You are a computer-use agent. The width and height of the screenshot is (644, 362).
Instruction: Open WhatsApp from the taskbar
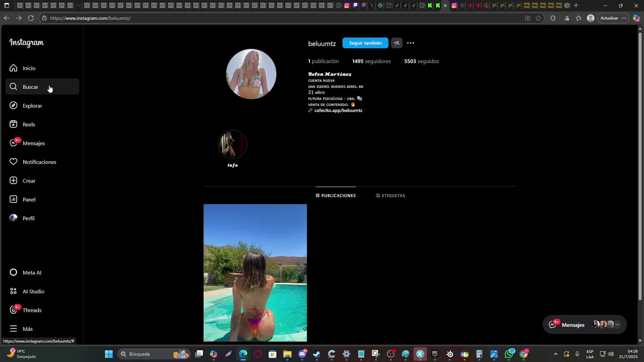click(509, 354)
